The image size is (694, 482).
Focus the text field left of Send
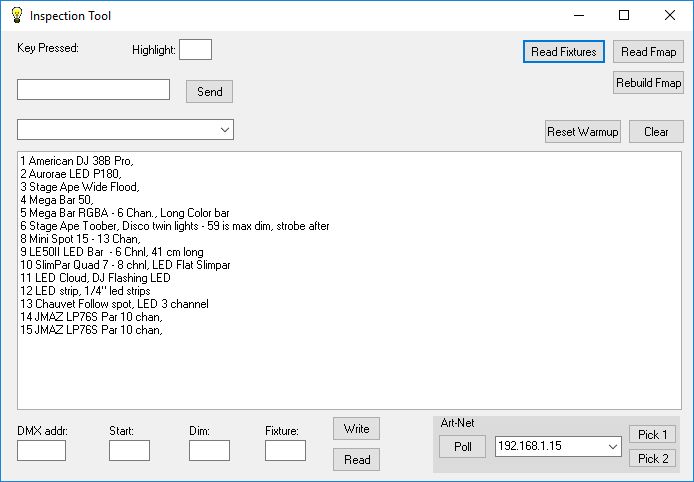(x=93, y=89)
